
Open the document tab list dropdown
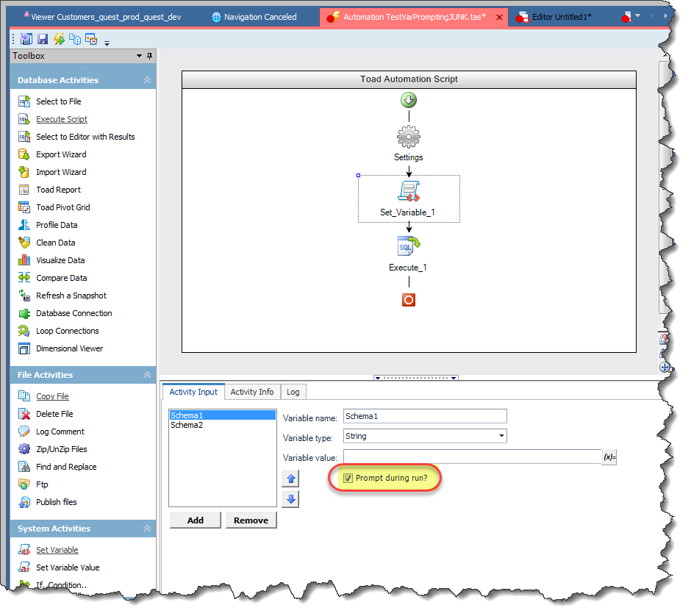[x=637, y=15]
